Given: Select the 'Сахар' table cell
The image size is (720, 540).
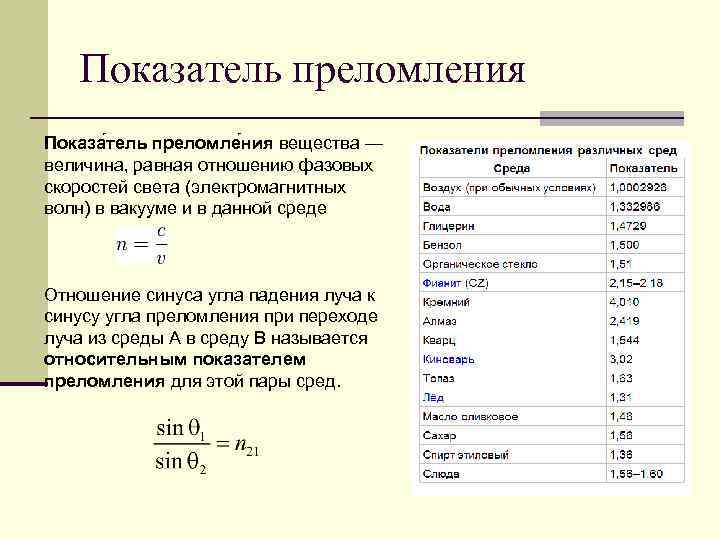Looking at the screenshot, I should 512,435.
